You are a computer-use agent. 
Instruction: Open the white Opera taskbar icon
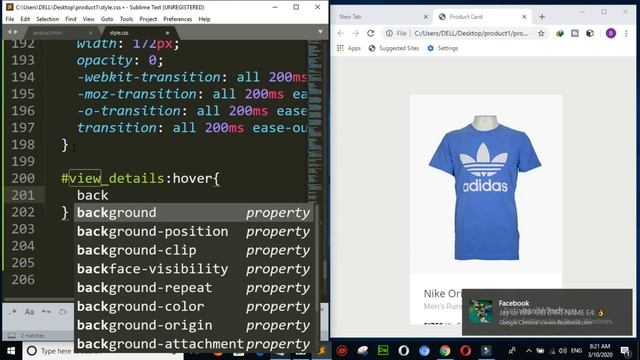tap(404, 351)
